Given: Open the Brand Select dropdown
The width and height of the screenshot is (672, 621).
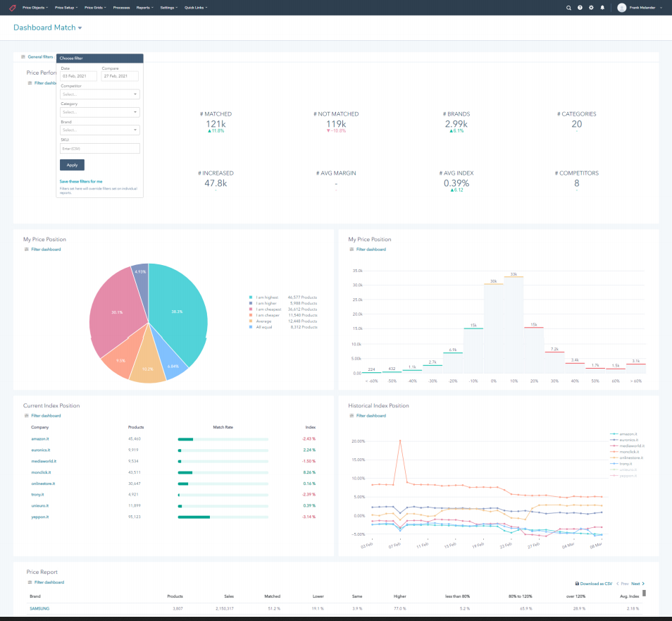Looking at the screenshot, I should click(99, 129).
